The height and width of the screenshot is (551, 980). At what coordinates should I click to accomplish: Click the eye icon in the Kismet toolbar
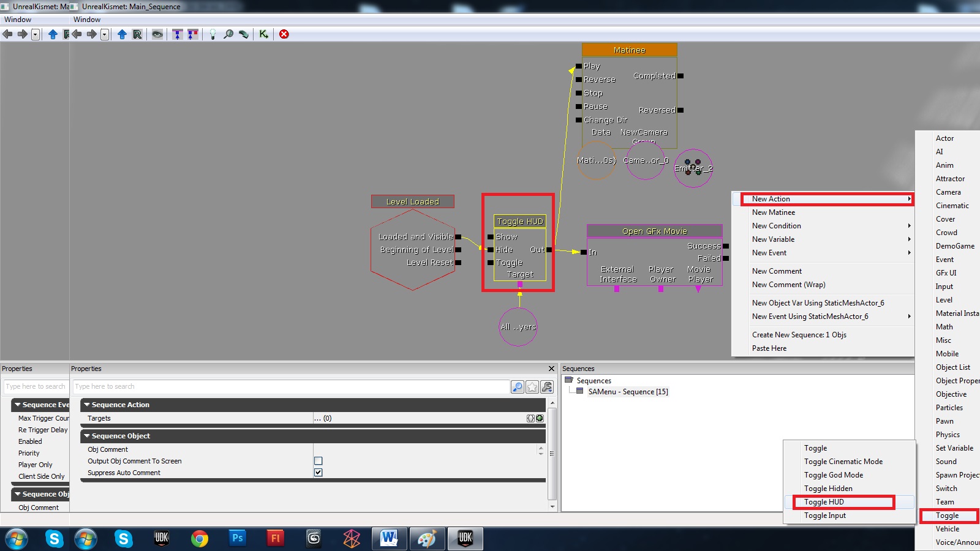(x=157, y=34)
